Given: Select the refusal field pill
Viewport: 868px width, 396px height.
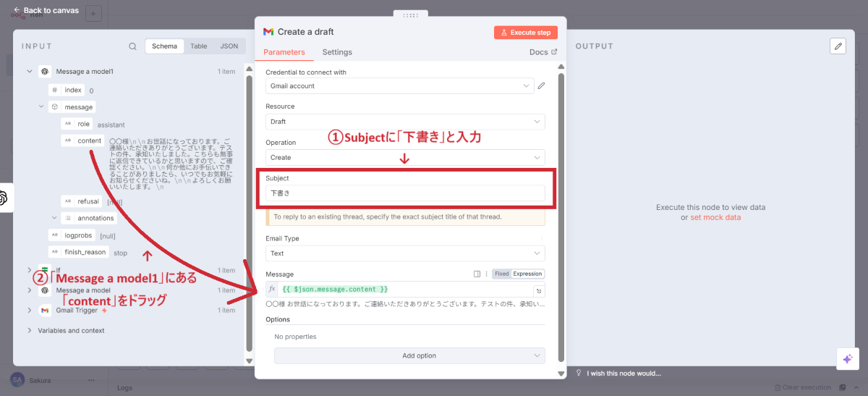Looking at the screenshot, I should coord(82,201).
